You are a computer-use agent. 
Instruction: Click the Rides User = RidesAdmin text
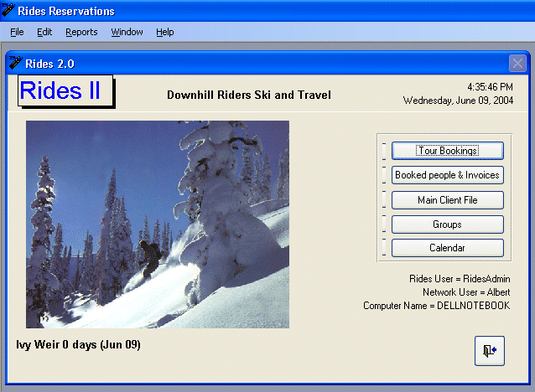pos(460,279)
